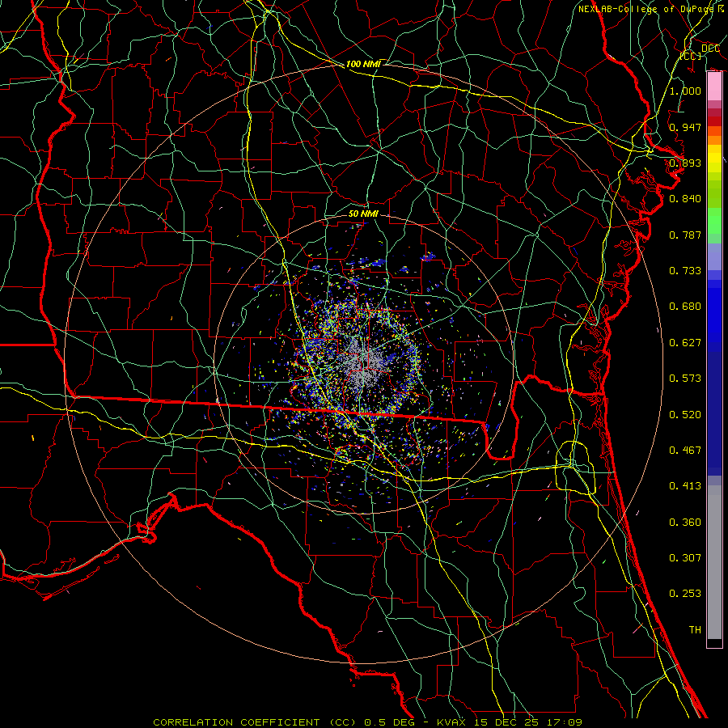Click the 1.000 legend value
Screen dimensions: 728x728
(x=685, y=91)
